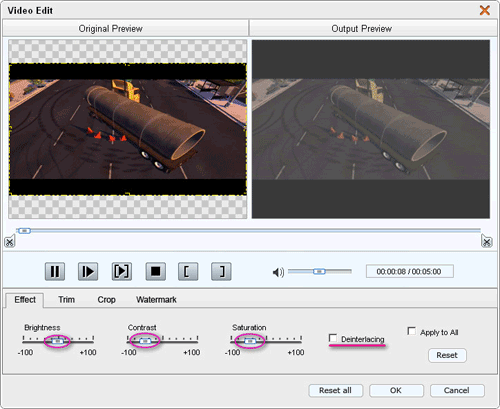Viewport: 500px width, 409px height.
Task: Click the Contrast slider handle
Action: [x=145, y=341]
